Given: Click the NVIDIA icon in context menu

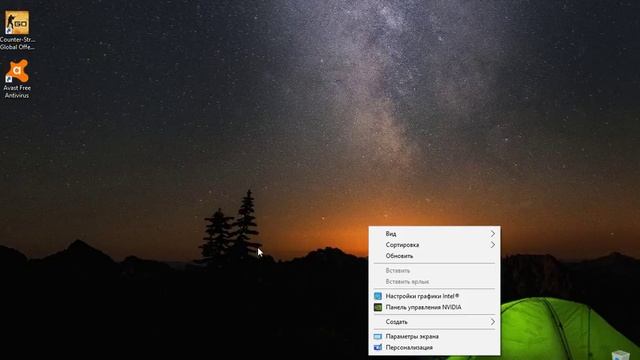Looking at the screenshot, I should tap(378, 307).
